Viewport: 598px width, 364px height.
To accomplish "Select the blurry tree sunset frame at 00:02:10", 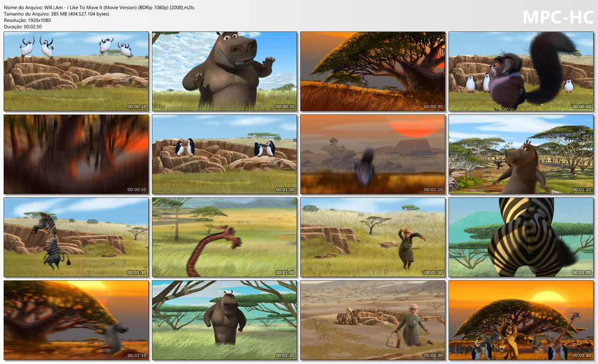I will click(x=76, y=321).
